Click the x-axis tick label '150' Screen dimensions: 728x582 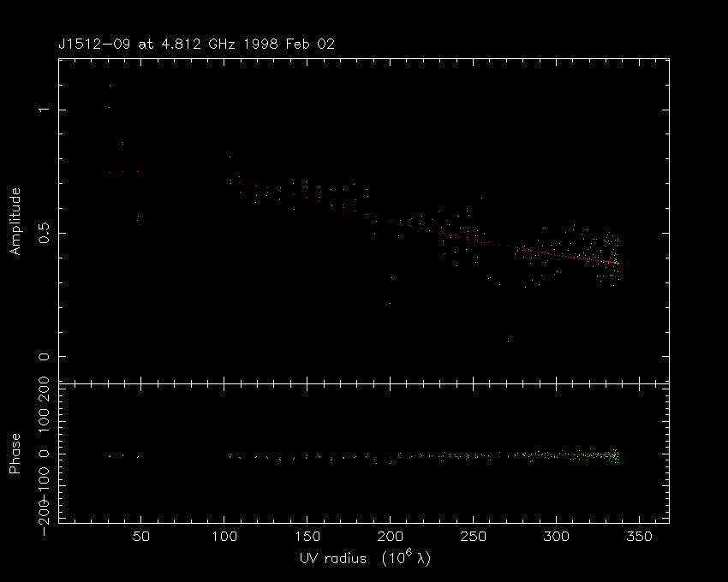(307, 537)
